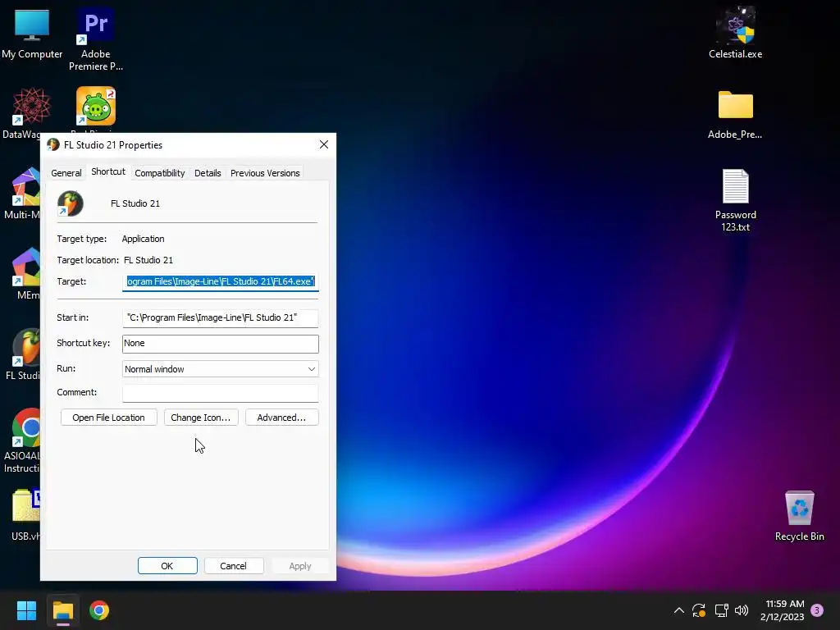
Task: Click the FL Studio 21 shortcut icon in properties
Action: [71, 203]
